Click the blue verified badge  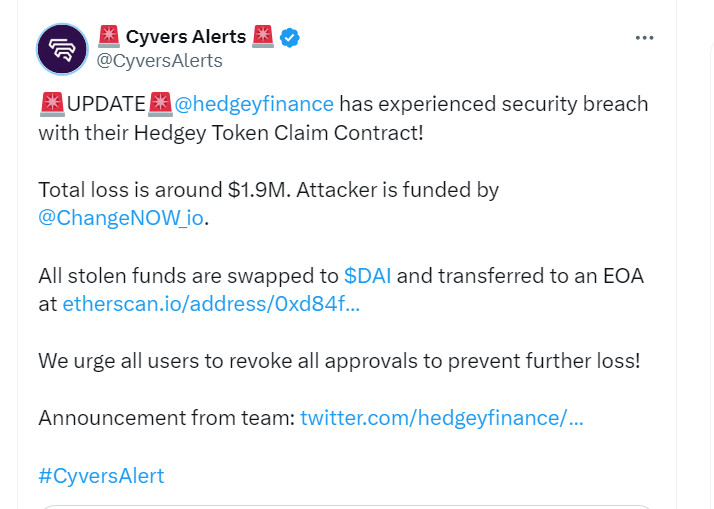pyautogui.click(x=290, y=38)
